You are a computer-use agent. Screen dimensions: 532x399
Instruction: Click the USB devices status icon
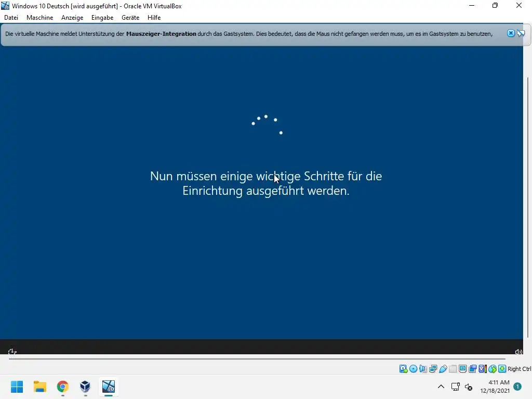(443, 369)
